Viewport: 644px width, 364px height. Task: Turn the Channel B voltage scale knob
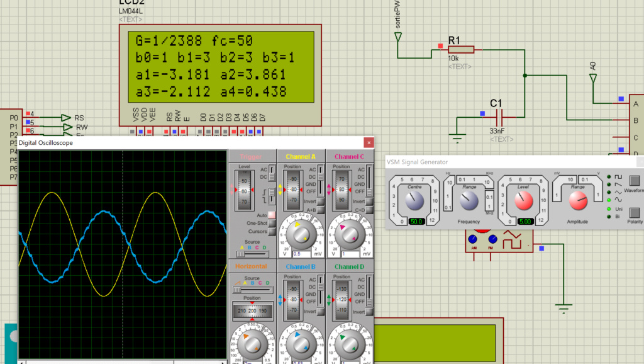click(301, 344)
